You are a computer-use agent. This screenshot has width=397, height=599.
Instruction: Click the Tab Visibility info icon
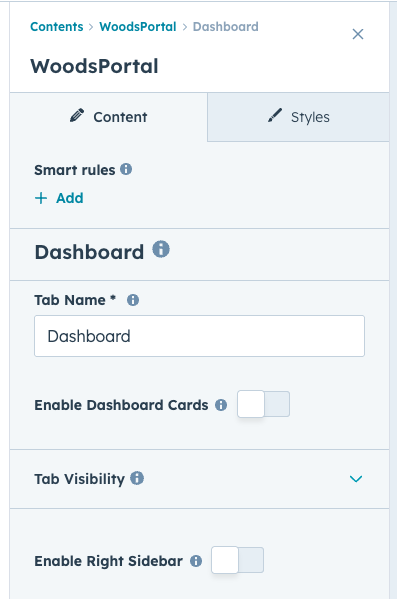pos(137,478)
